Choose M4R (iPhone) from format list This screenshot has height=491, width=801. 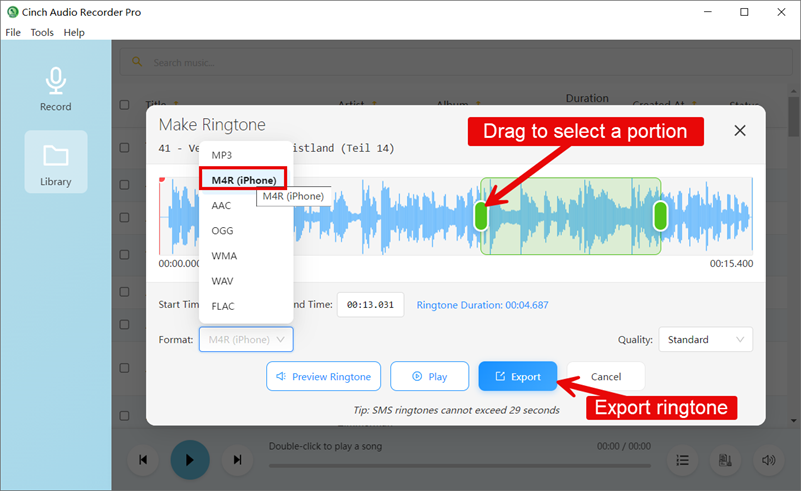point(243,180)
